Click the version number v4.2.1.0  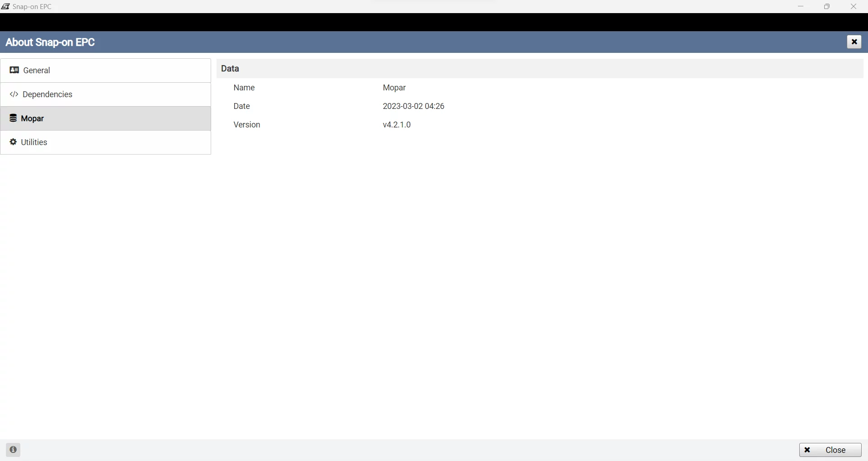point(396,125)
